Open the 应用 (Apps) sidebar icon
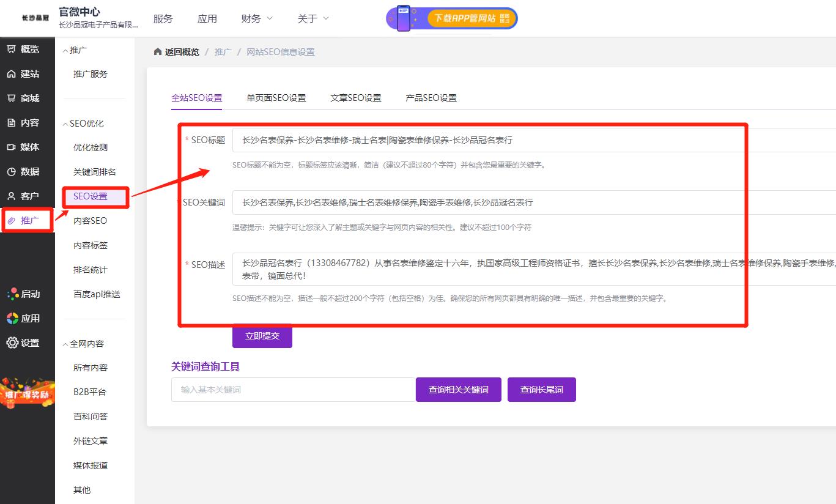Image resolution: width=836 pixels, height=504 pixels. coord(27,318)
